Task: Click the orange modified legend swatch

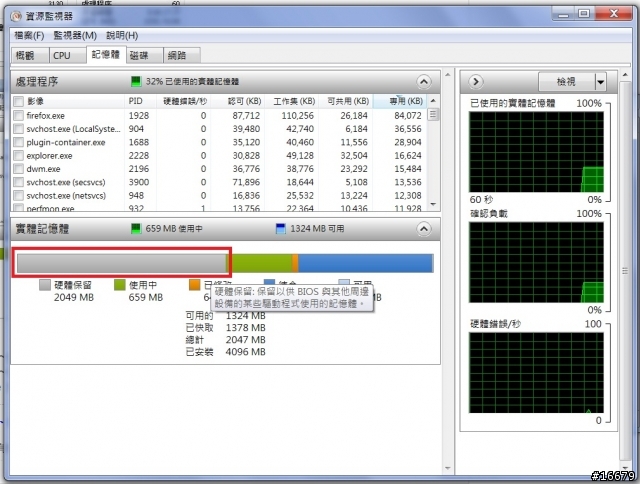Action: tap(195, 285)
